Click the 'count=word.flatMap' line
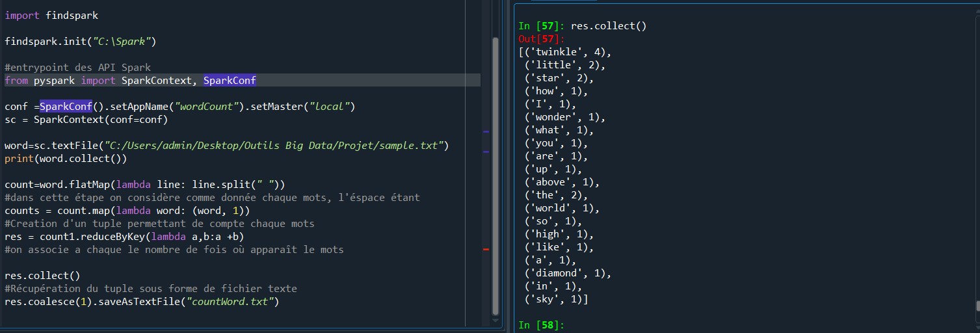Image resolution: width=980 pixels, height=333 pixels. [145, 184]
